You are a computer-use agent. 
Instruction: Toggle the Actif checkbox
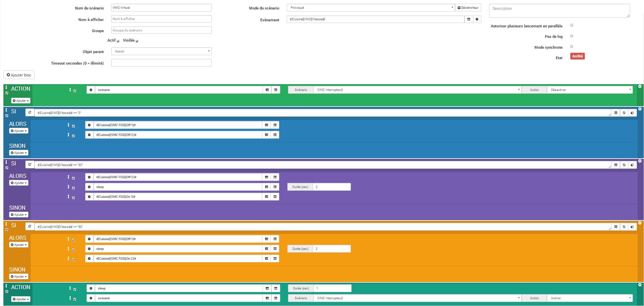pos(118,41)
